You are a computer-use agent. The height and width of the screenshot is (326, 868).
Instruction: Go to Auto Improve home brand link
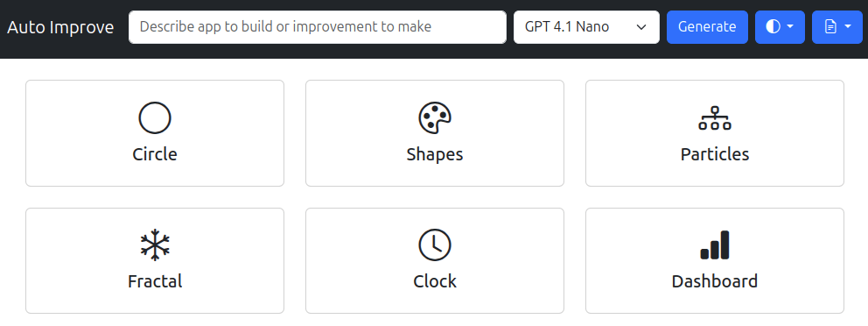tap(60, 27)
